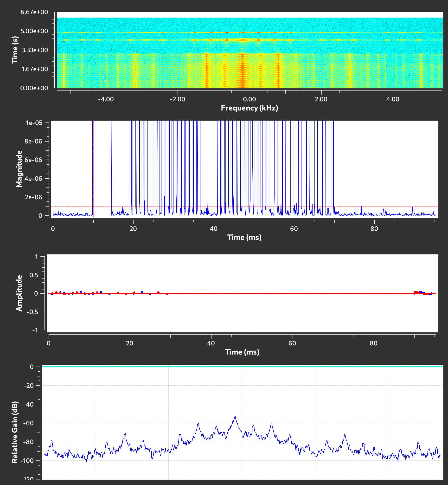Click the 0.5 tick on Amplitude axis

pyautogui.click(x=33, y=275)
